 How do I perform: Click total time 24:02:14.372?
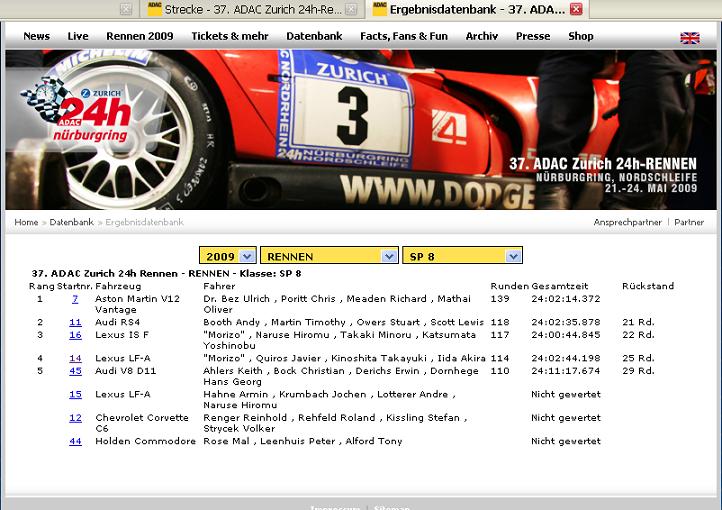566,299
